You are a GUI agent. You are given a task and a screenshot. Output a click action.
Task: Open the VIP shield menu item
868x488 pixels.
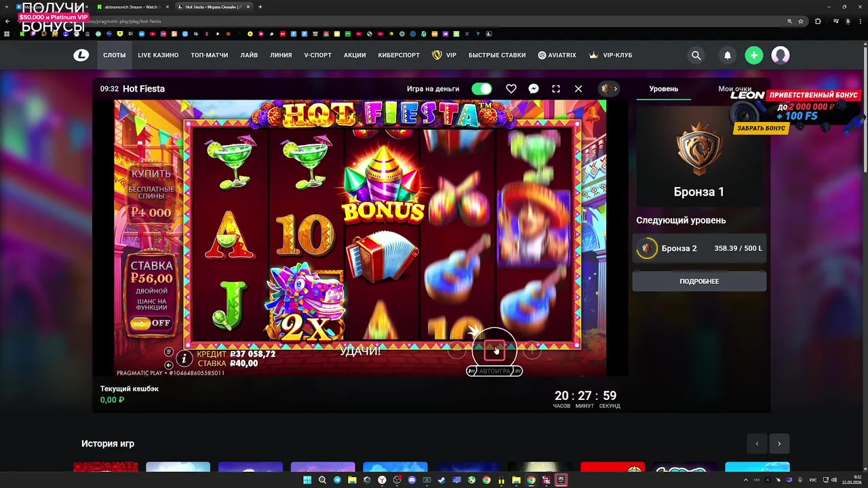pos(444,56)
